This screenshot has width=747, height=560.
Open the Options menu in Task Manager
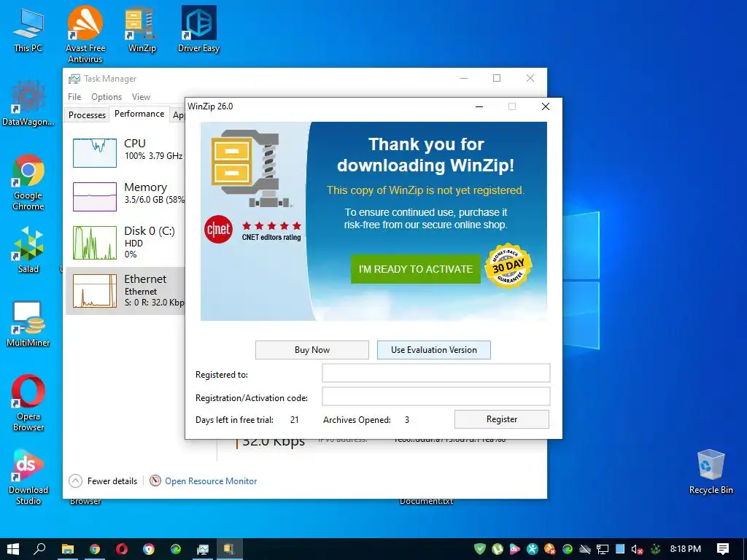tap(107, 97)
